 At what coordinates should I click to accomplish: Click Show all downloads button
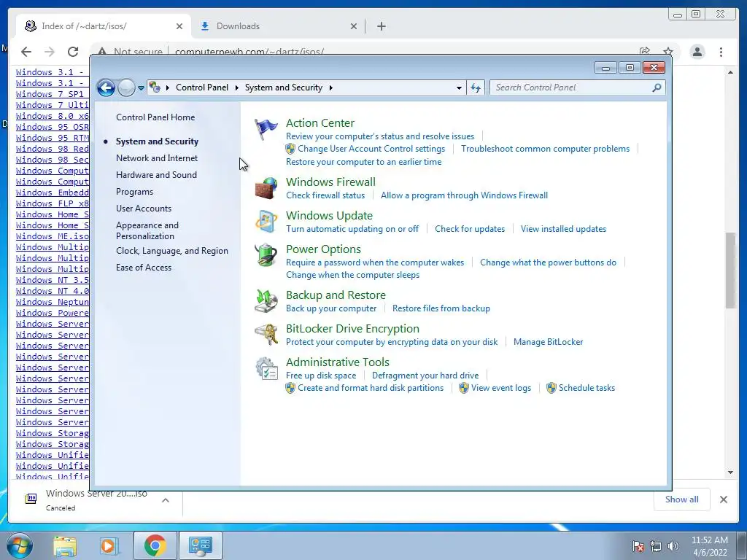(682, 499)
